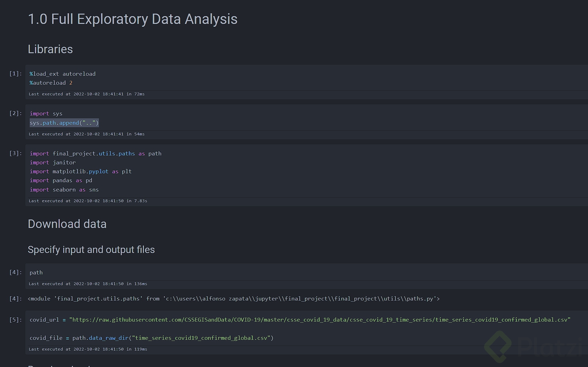Select the [2]: cell prompt
Viewport: 588px width, 367px height.
point(16,113)
